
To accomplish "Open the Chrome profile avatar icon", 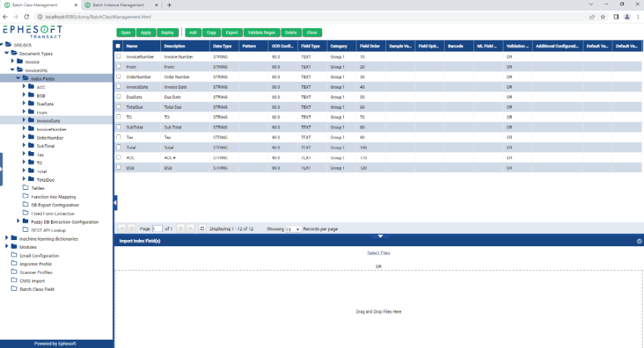I will click(627, 17).
